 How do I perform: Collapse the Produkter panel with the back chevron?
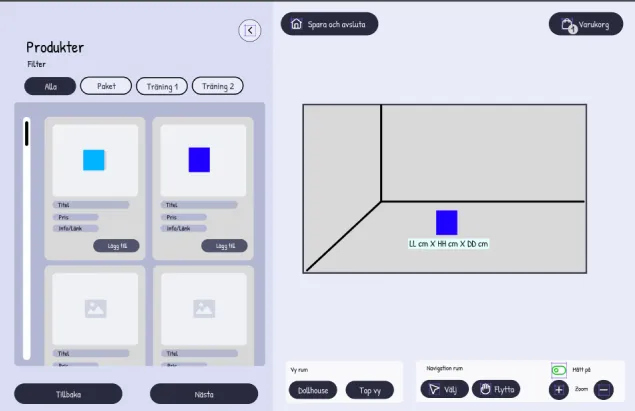250,30
